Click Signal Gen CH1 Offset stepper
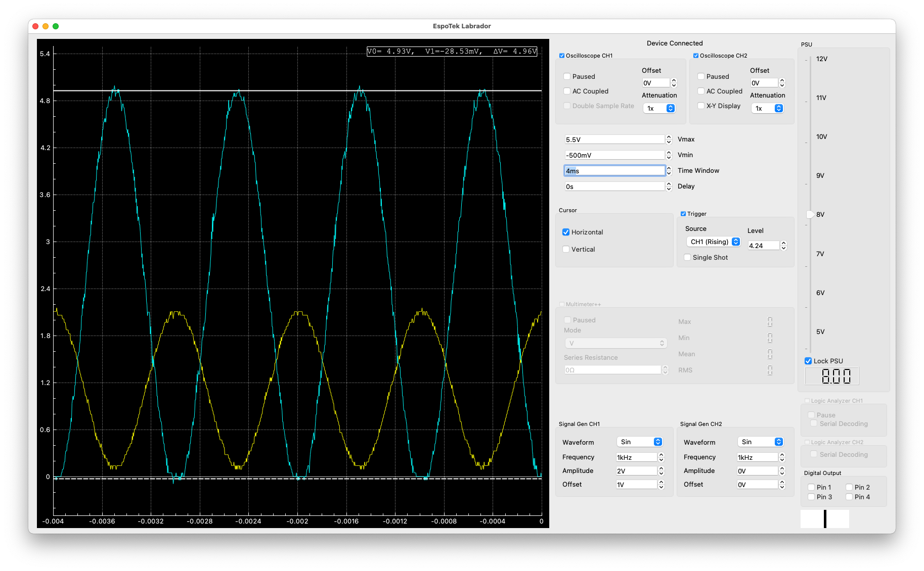The image size is (924, 571). pos(661,485)
